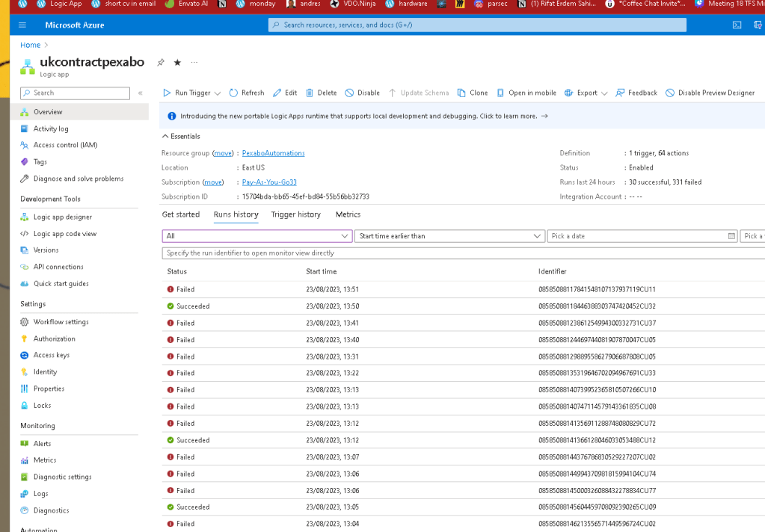Viewport: 765px width, 532px height.
Task: Focus the global Azure search box
Action: click(477, 25)
